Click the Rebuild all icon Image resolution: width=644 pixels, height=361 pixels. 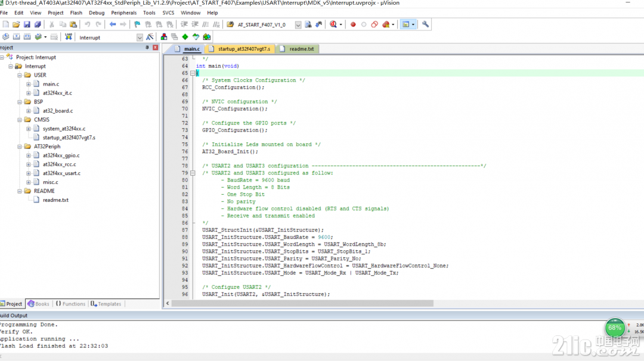[x=27, y=37]
